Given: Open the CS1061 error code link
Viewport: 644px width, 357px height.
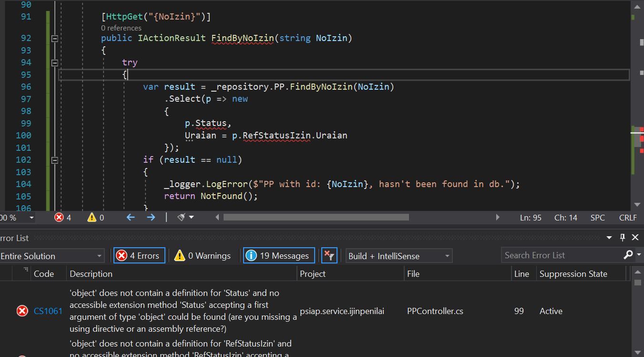Looking at the screenshot, I should point(48,311).
